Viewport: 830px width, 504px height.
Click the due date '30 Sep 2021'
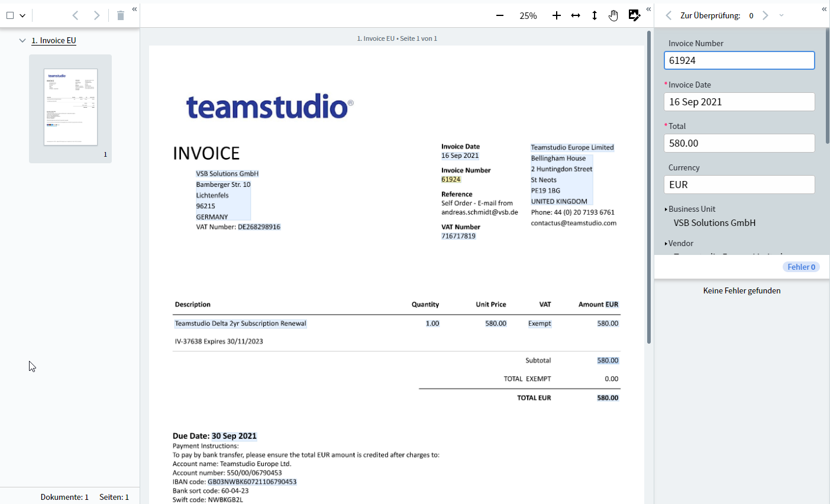234,436
